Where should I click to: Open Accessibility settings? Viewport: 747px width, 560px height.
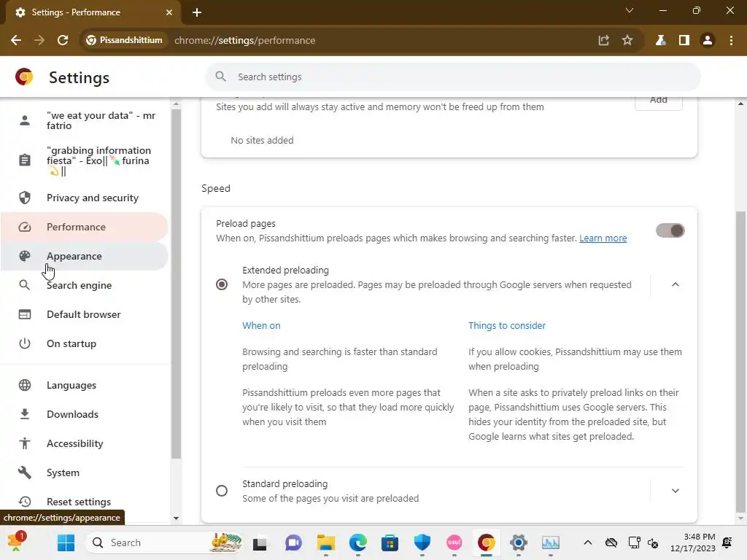click(x=85, y=443)
